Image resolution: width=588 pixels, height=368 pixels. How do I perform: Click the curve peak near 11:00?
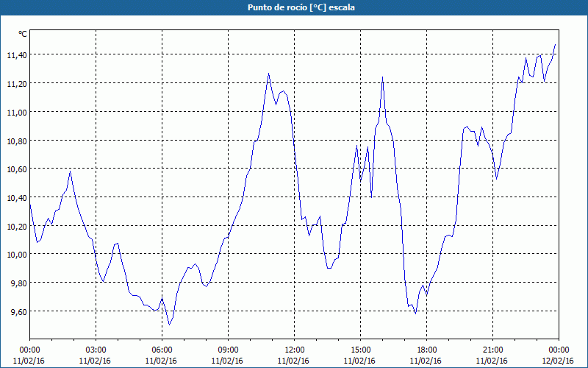(268, 74)
